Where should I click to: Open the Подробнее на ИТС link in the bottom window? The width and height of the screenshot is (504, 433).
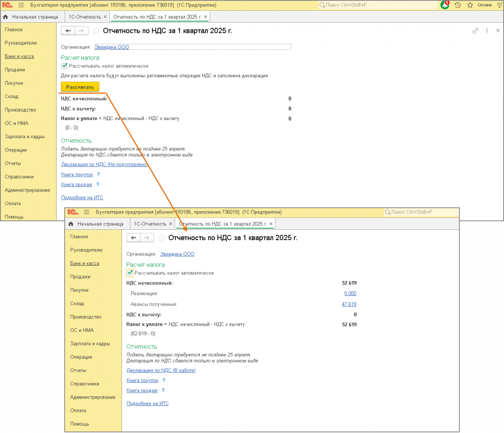click(x=148, y=403)
